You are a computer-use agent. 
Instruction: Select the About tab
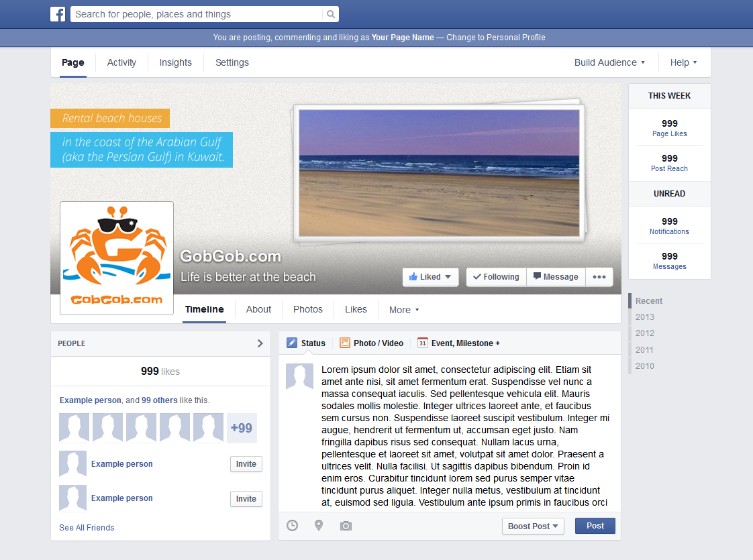click(x=258, y=310)
